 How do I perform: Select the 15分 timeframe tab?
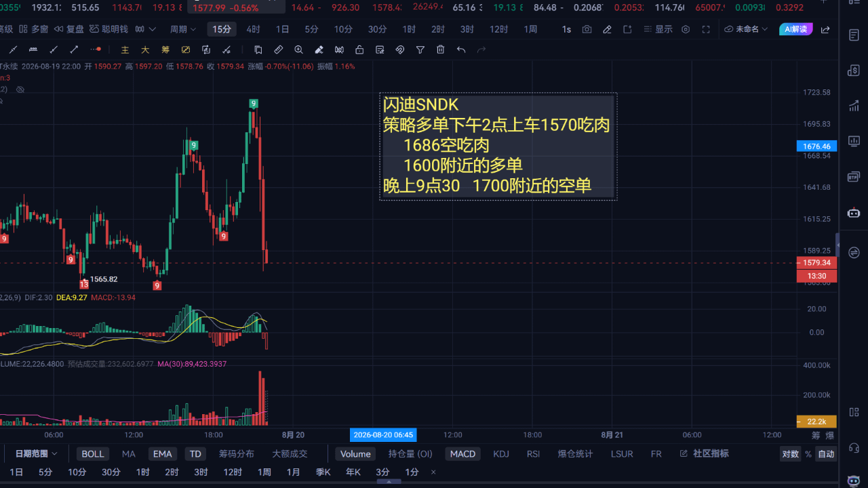tap(222, 29)
